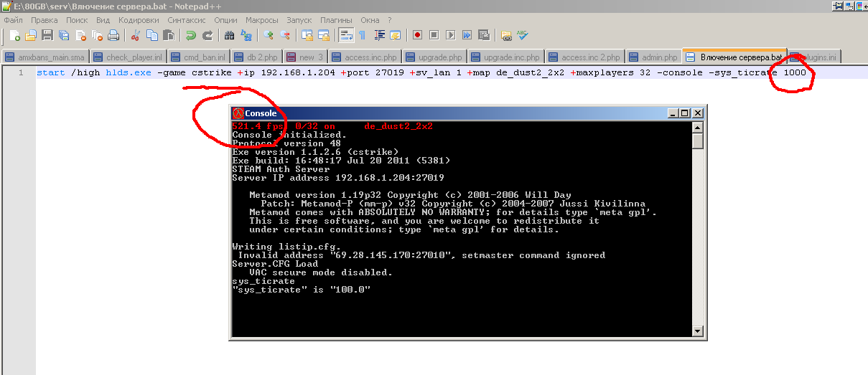Start macro recording red circle button
Viewport: 868px width, 375px height.
(417, 35)
